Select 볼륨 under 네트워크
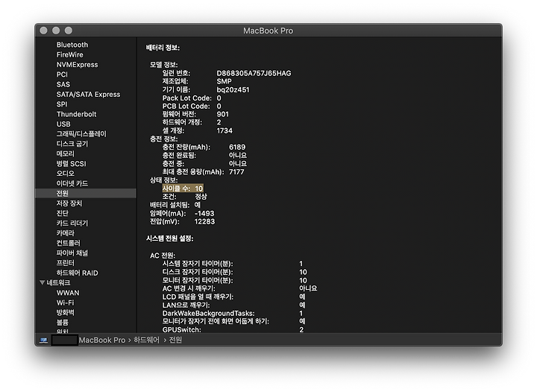This screenshot has width=537, height=392. 62,322
